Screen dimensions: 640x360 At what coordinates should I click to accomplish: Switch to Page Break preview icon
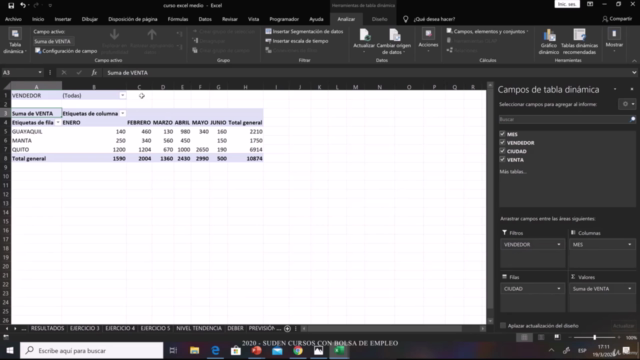click(557, 338)
